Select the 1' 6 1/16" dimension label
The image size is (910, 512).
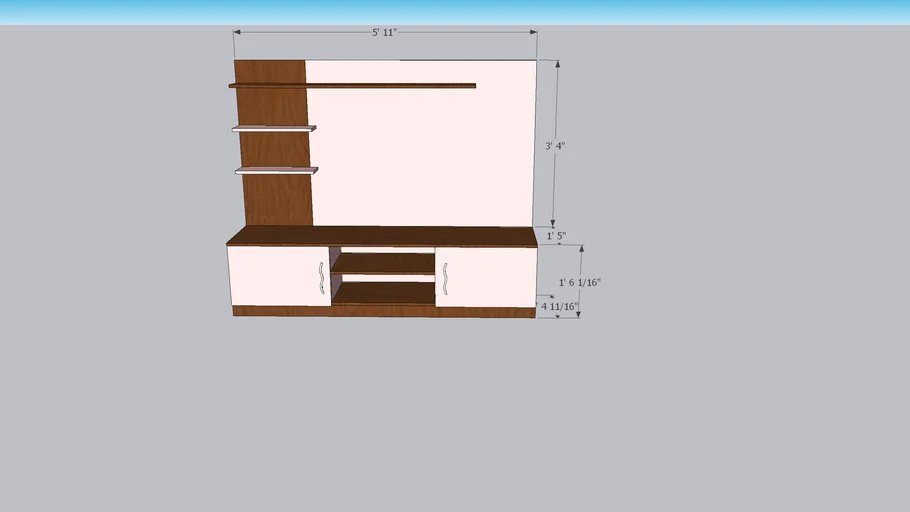(579, 282)
